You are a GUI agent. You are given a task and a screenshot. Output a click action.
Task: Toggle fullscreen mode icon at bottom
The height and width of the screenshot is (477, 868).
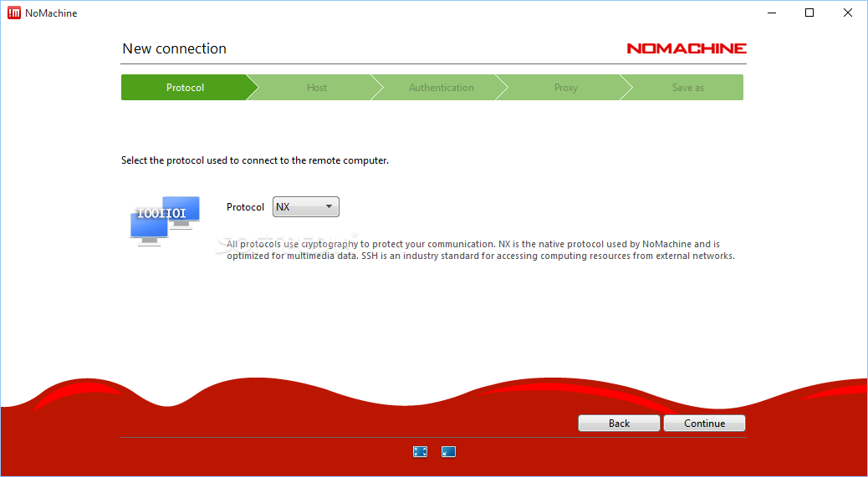coord(420,452)
